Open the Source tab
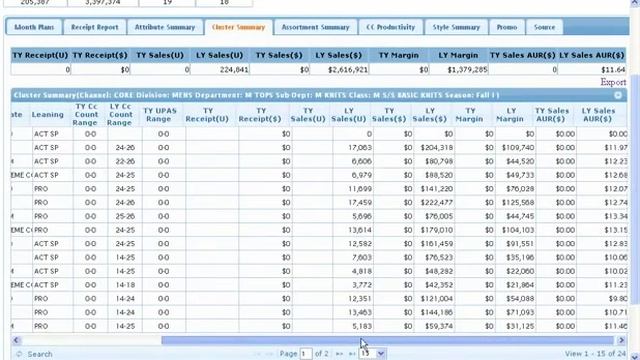The image size is (640, 360). click(544, 27)
